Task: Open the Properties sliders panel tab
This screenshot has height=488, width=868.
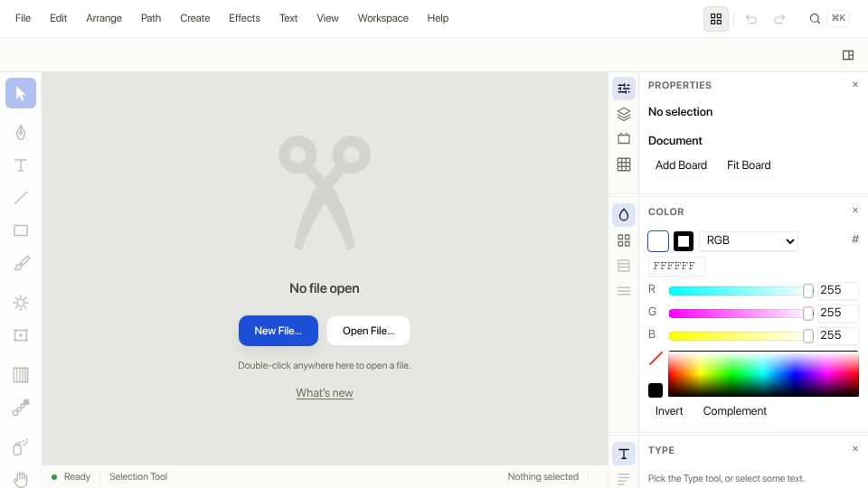Action: [x=624, y=88]
